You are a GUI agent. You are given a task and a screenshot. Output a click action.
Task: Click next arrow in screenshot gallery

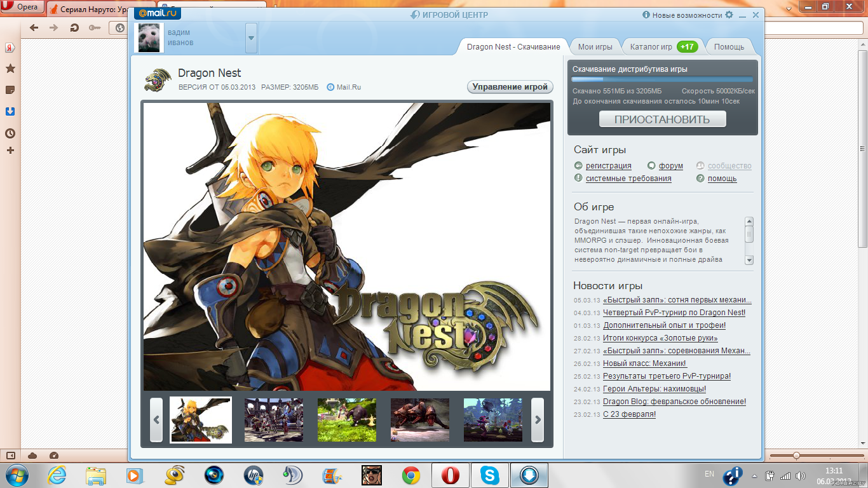tap(538, 420)
